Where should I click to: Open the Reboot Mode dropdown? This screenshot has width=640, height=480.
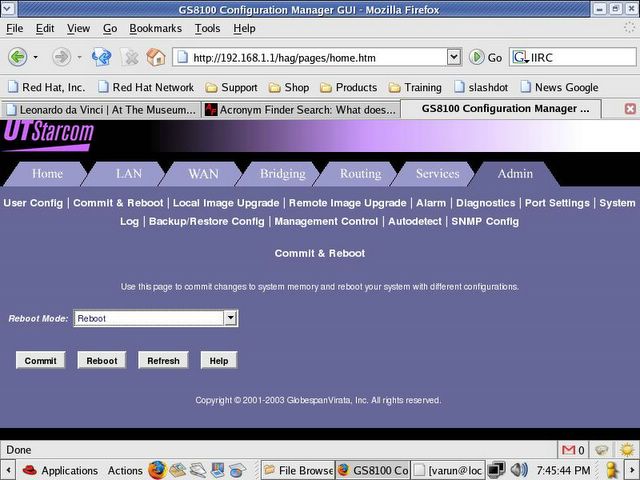tap(156, 318)
